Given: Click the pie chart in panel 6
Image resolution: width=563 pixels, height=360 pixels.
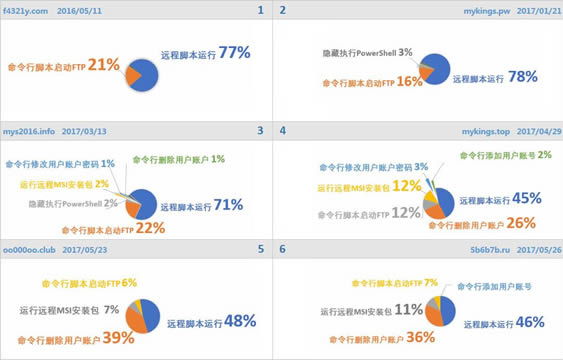Looking at the screenshot, I should coord(440,311).
